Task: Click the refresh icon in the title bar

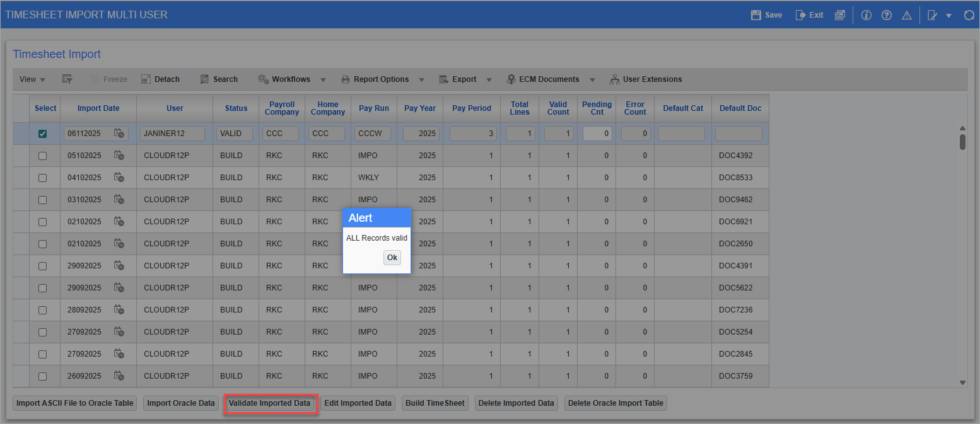Action: 969,14
